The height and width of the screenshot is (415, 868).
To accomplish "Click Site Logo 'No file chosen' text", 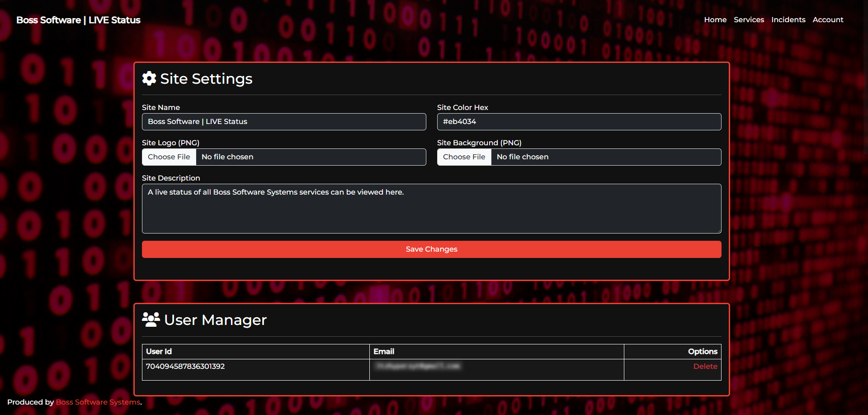I will pos(227,157).
